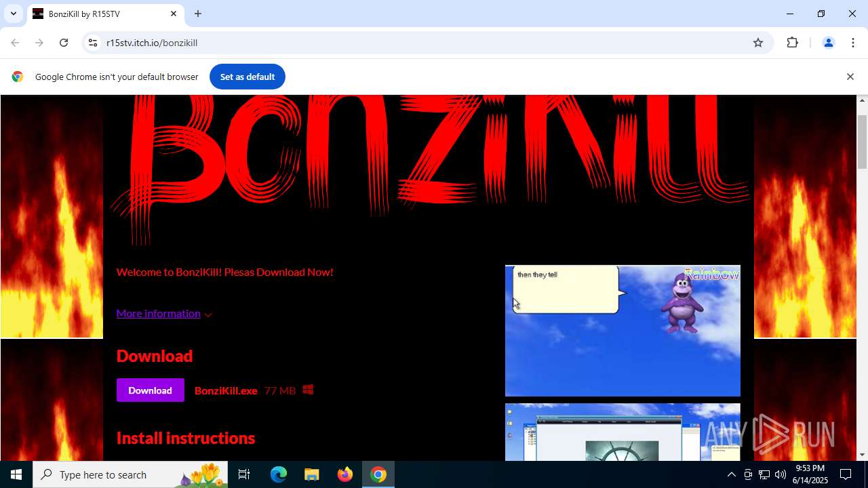Open Task View on the taskbar
Viewport: 868px width, 488px height.
(x=245, y=474)
